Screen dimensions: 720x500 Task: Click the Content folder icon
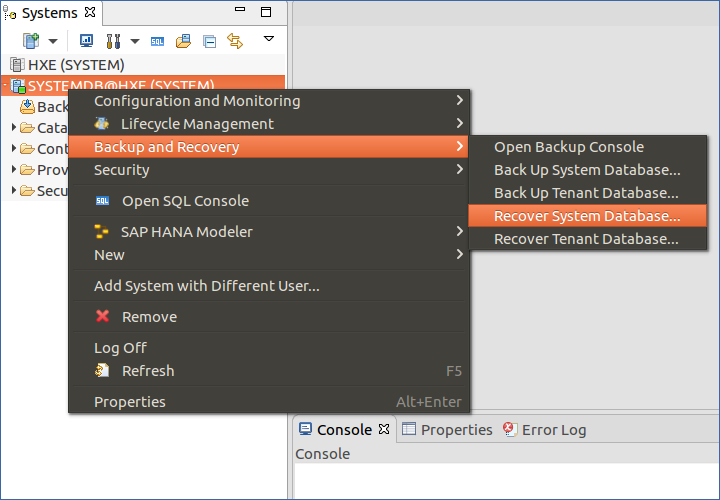28,149
